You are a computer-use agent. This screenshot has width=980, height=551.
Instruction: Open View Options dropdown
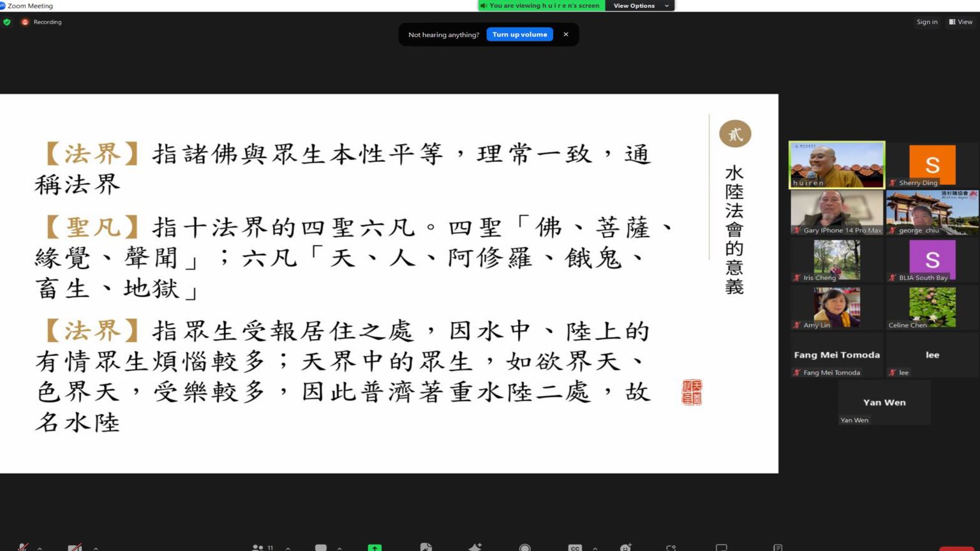pos(640,6)
